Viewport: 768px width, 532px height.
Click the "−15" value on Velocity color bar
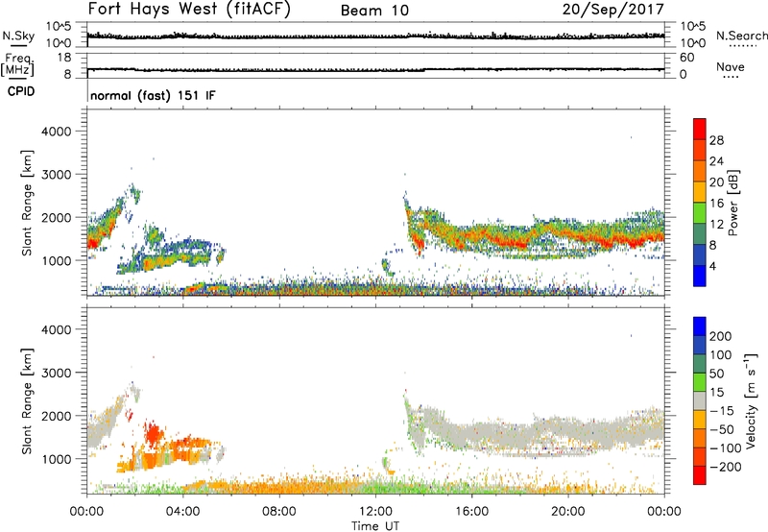pyautogui.click(x=722, y=411)
